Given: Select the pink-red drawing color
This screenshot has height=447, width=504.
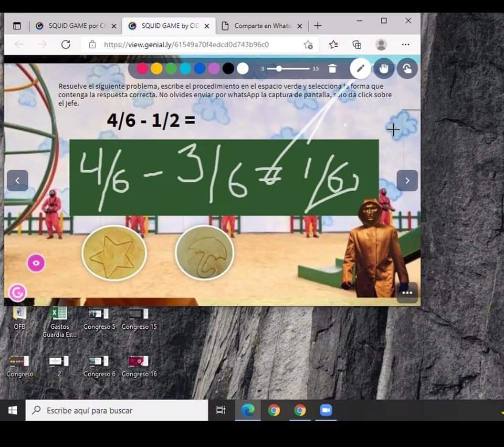Looking at the screenshot, I should 142,68.
